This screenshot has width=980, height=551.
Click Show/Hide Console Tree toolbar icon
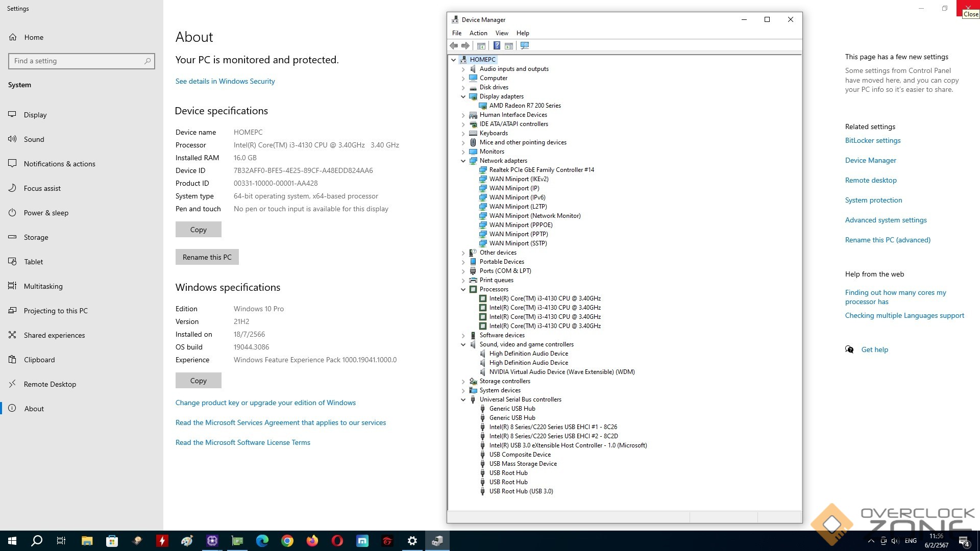tap(481, 46)
